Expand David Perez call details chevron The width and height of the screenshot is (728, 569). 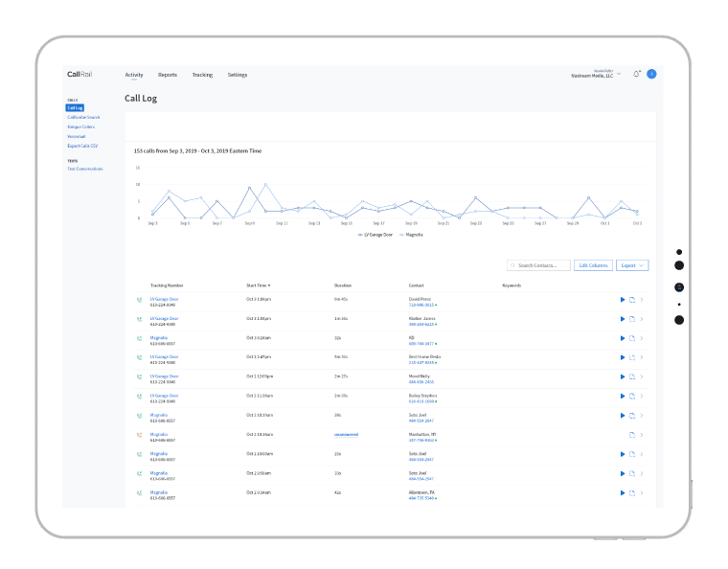(x=642, y=300)
